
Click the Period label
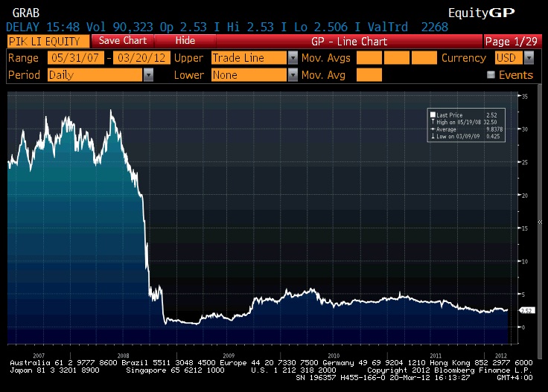tap(24, 74)
